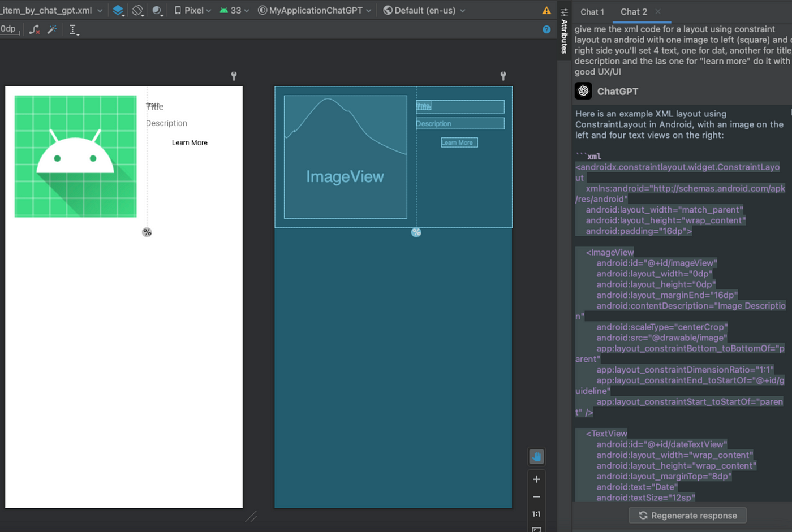
Task: Click the android:src="@drawable/image" code line
Action: pyautogui.click(x=661, y=338)
